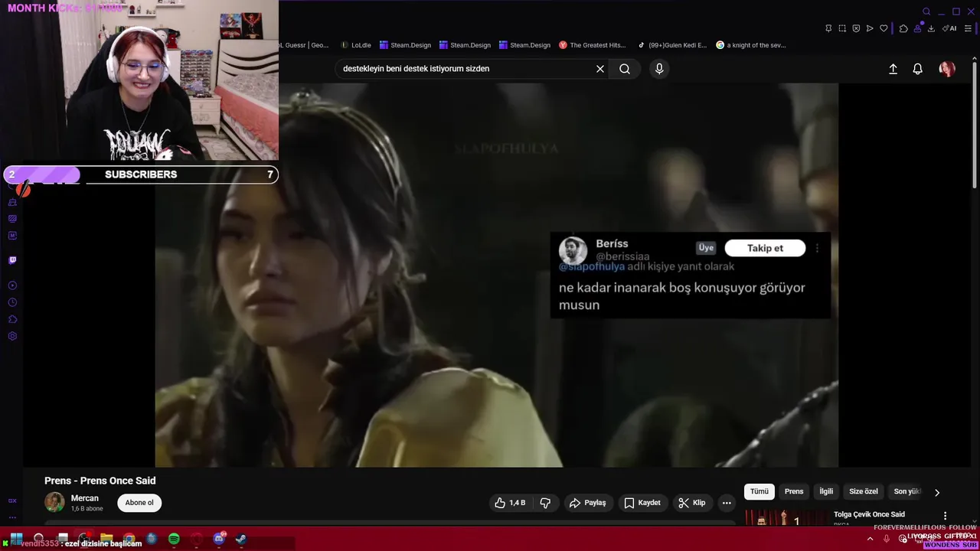Click the Spotify icon in taskbar
The image size is (980, 551).
point(174,539)
